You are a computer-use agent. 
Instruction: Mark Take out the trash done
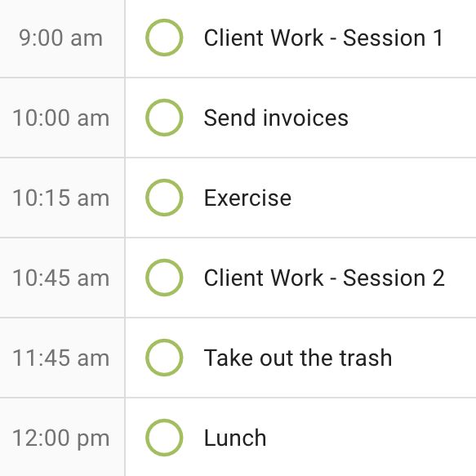(x=164, y=358)
